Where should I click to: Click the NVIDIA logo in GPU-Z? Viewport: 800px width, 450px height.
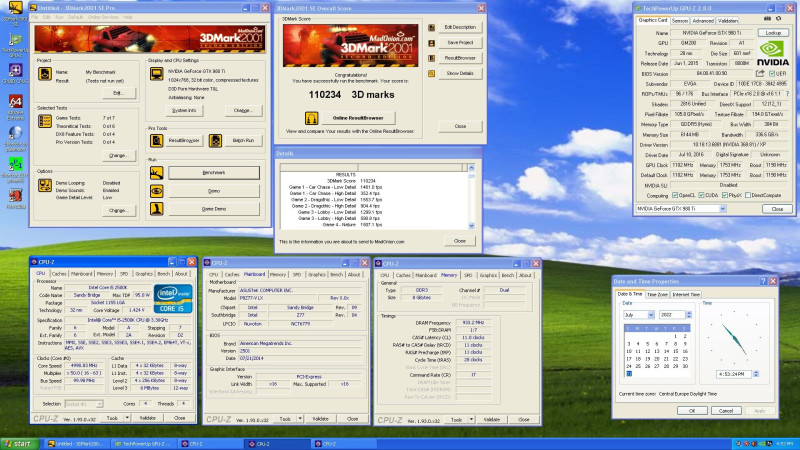coord(772,54)
